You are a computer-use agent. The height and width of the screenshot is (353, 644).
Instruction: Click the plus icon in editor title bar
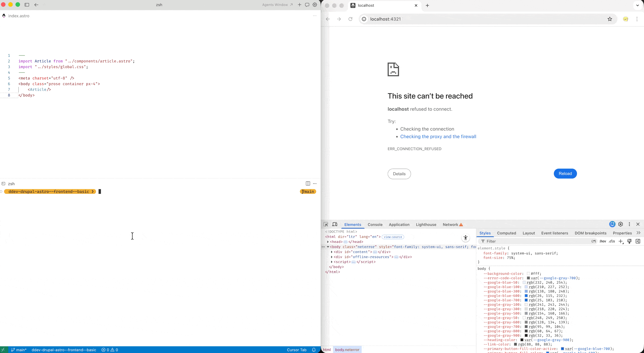click(x=299, y=5)
